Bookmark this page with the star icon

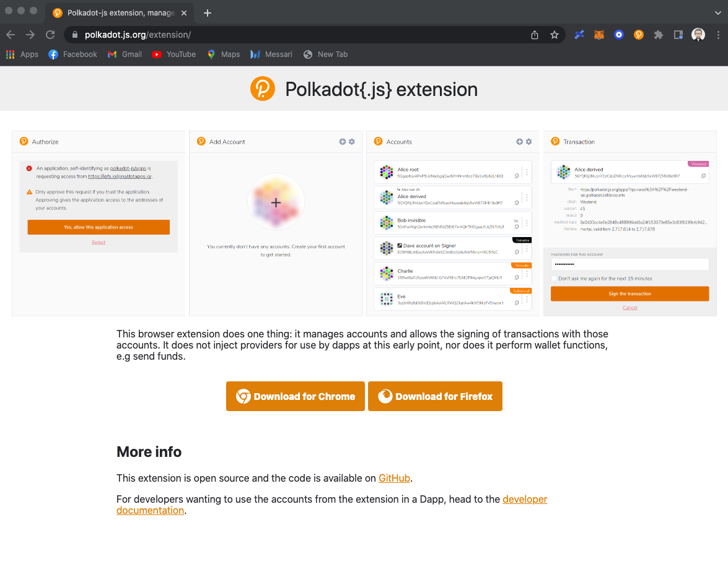click(x=555, y=35)
